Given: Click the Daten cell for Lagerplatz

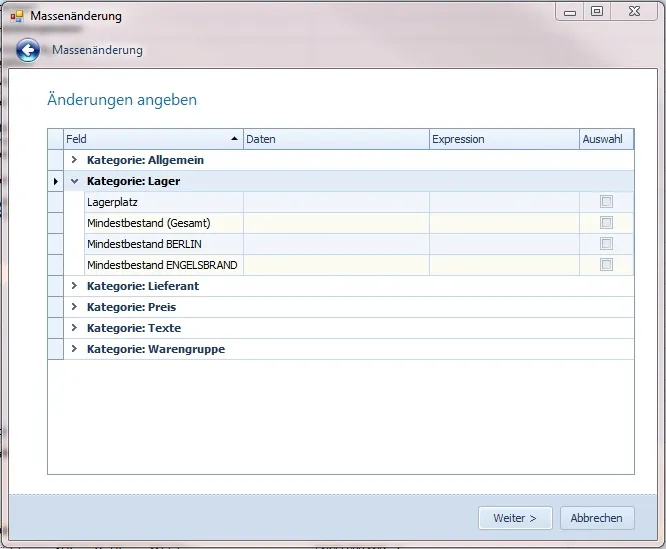Looking at the screenshot, I should coord(336,202).
